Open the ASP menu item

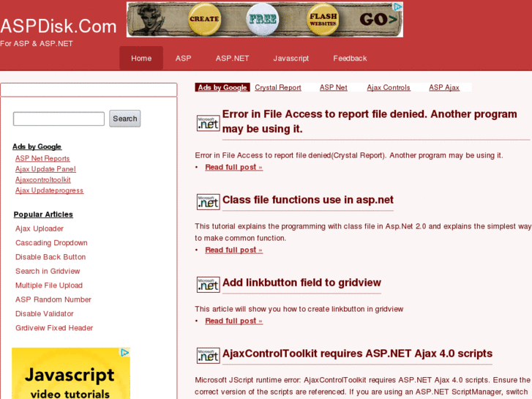183,59
